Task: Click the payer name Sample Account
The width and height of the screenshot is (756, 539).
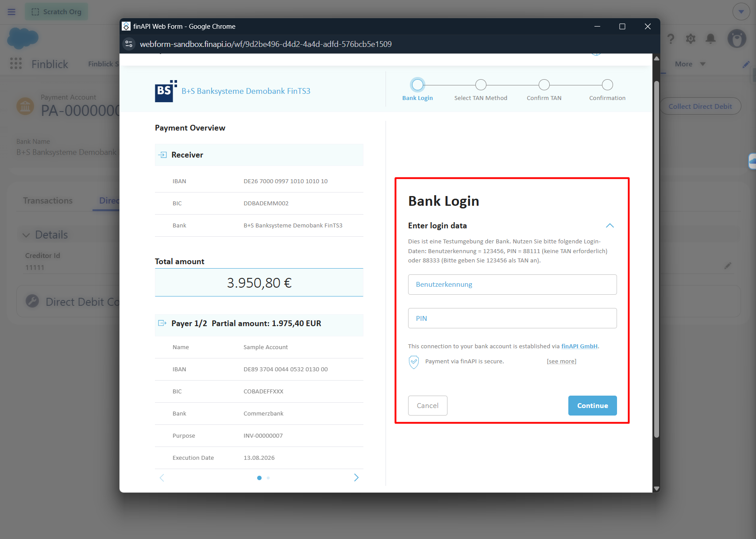Action: pos(266,347)
